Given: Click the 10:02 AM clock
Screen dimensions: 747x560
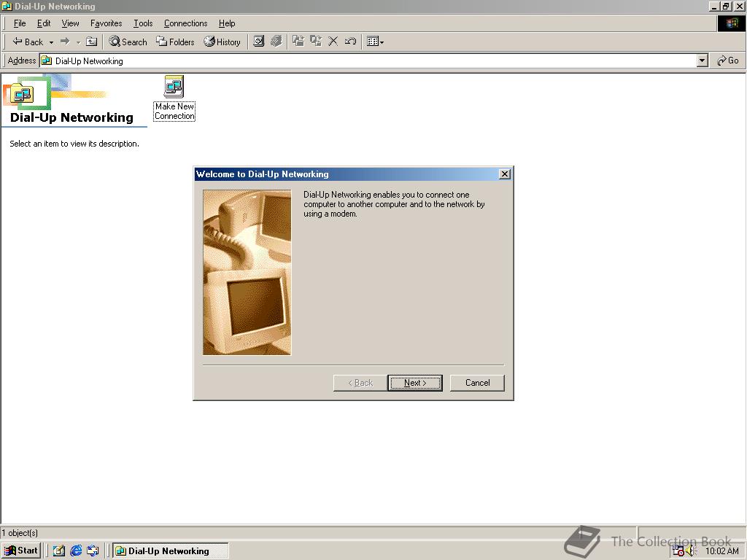Looking at the screenshot, I should click(721, 551).
